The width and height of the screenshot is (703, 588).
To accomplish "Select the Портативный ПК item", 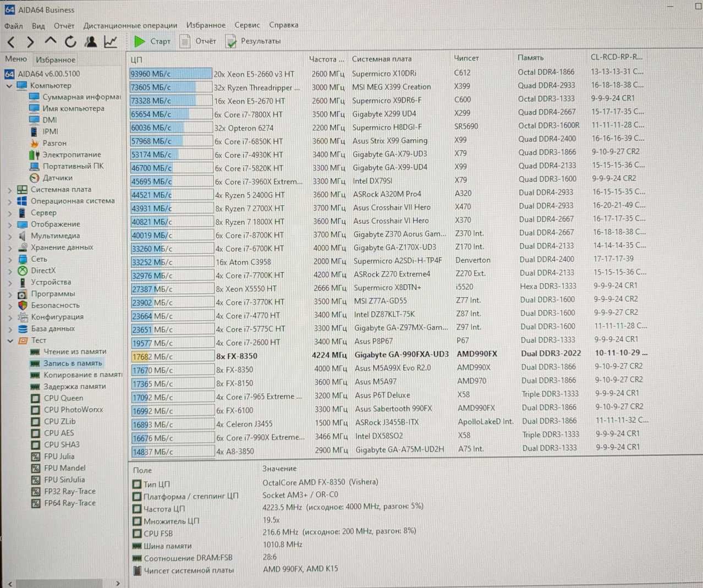I will click(x=67, y=166).
